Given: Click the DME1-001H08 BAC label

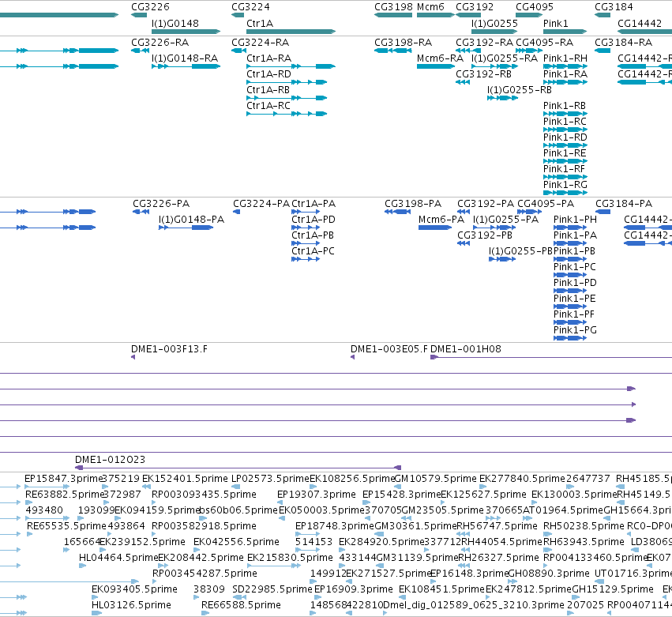Looking at the screenshot, I should (466, 348).
